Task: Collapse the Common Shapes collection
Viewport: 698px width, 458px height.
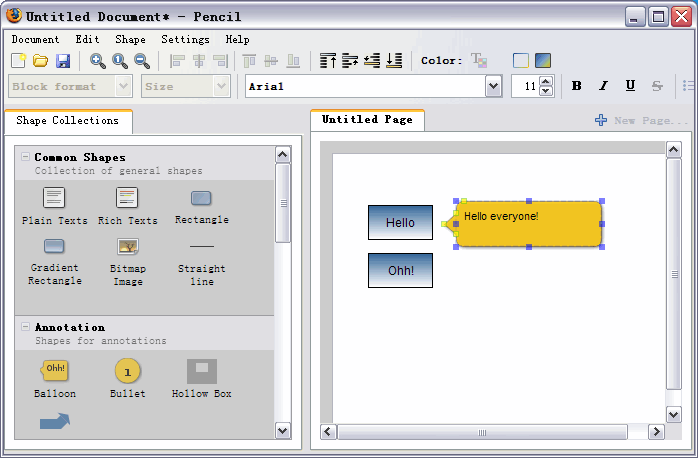Action: 25,156
